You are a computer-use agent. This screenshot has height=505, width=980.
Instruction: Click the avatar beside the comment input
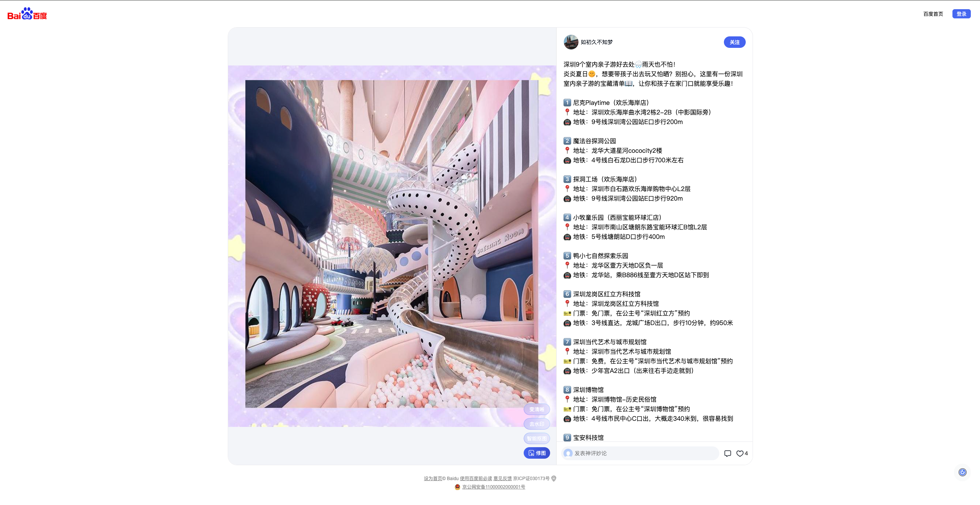click(x=568, y=453)
